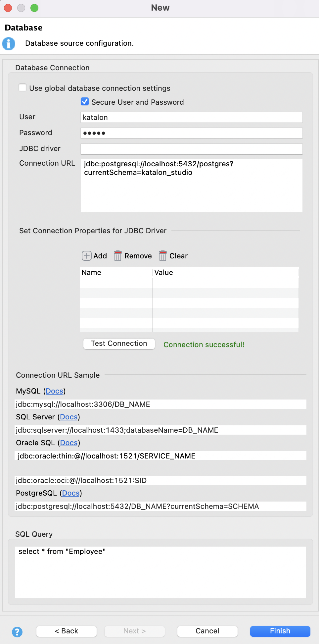Click Cancel to dismiss the dialog
The image size is (319, 644).
(x=207, y=631)
